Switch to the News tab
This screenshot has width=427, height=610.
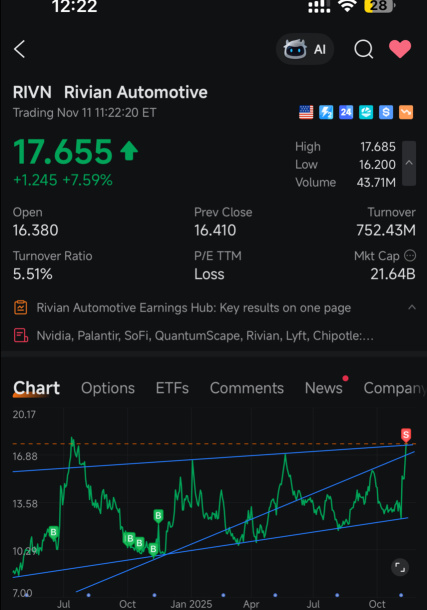pos(324,388)
